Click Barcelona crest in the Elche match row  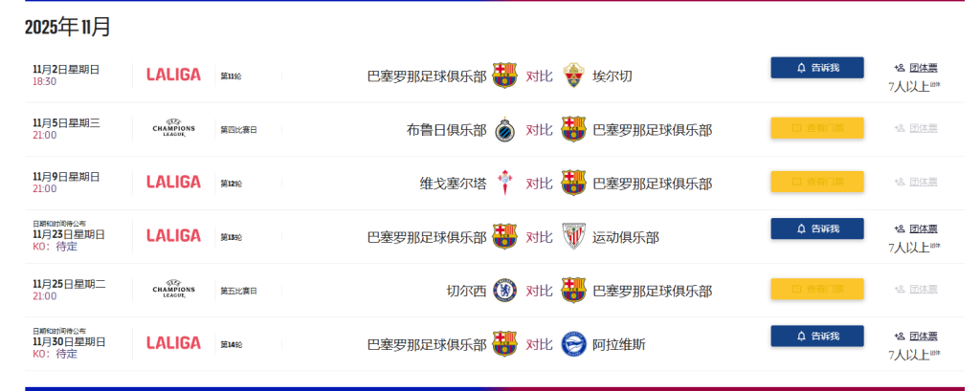tap(504, 76)
